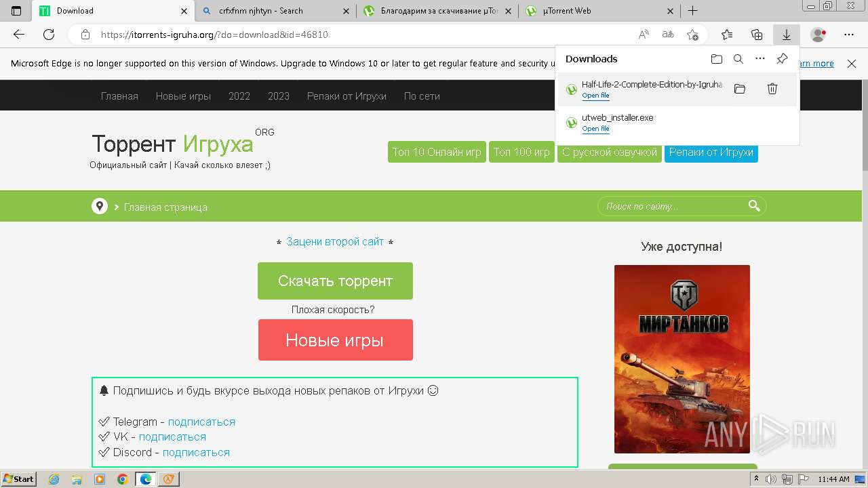The width and height of the screenshot is (868, 488).
Task: Open the 2023 menu item
Action: (279, 96)
